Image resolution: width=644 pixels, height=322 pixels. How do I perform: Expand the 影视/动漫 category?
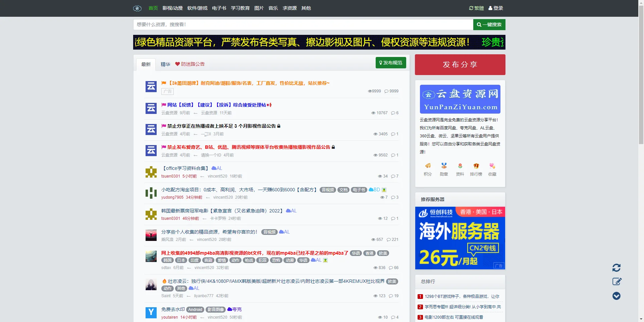click(x=172, y=8)
